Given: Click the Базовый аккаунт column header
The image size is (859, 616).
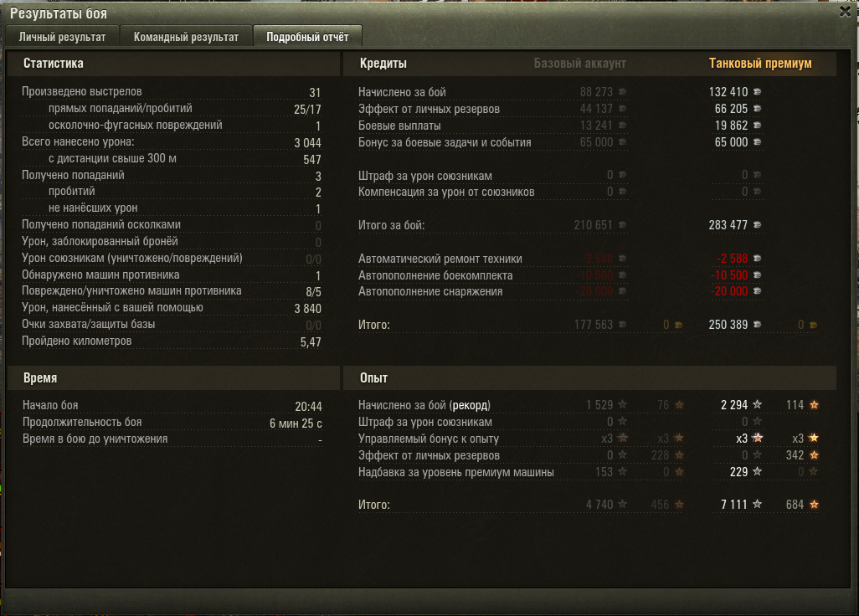Looking at the screenshot, I should tap(579, 64).
